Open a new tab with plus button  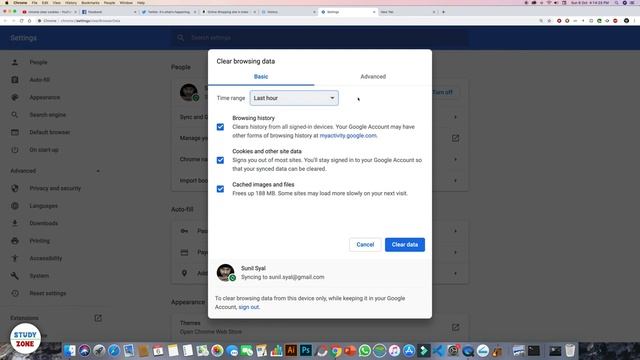pos(443,12)
